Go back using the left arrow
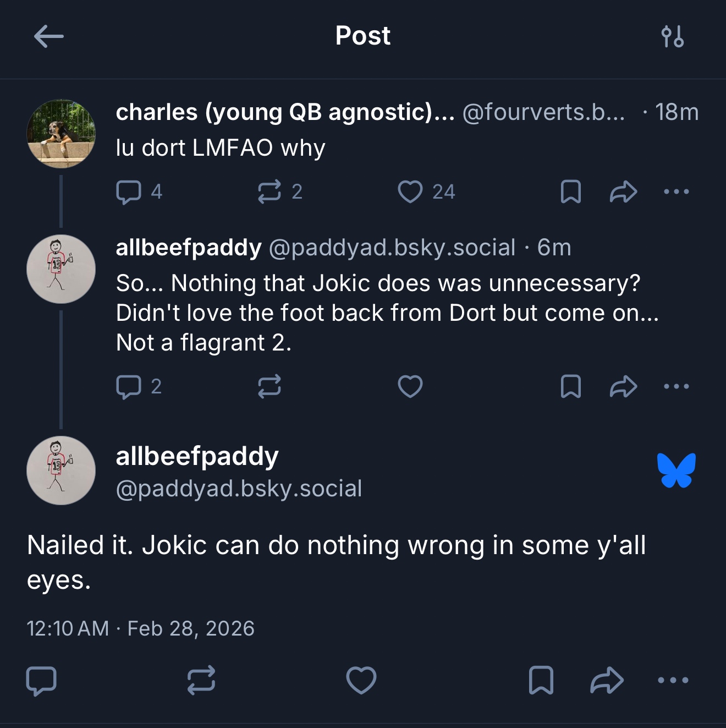The height and width of the screenshot is (728, 726). coord(48,37)
